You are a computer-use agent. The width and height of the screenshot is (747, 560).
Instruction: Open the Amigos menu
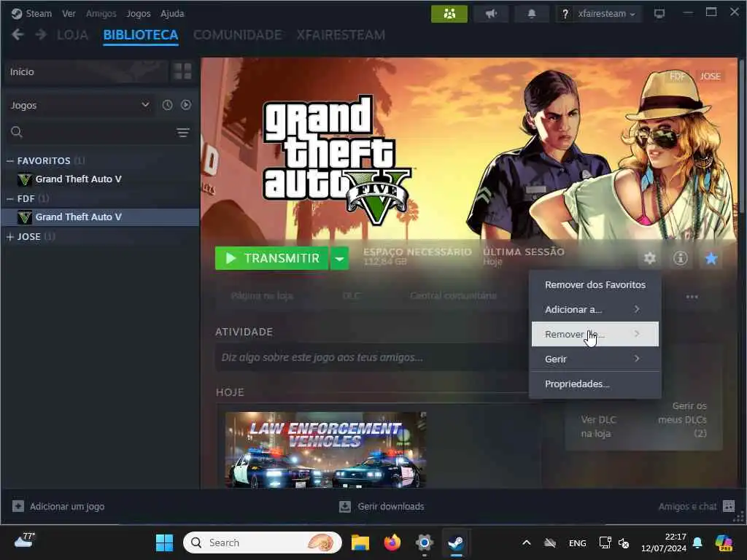(x=101, y=14)
